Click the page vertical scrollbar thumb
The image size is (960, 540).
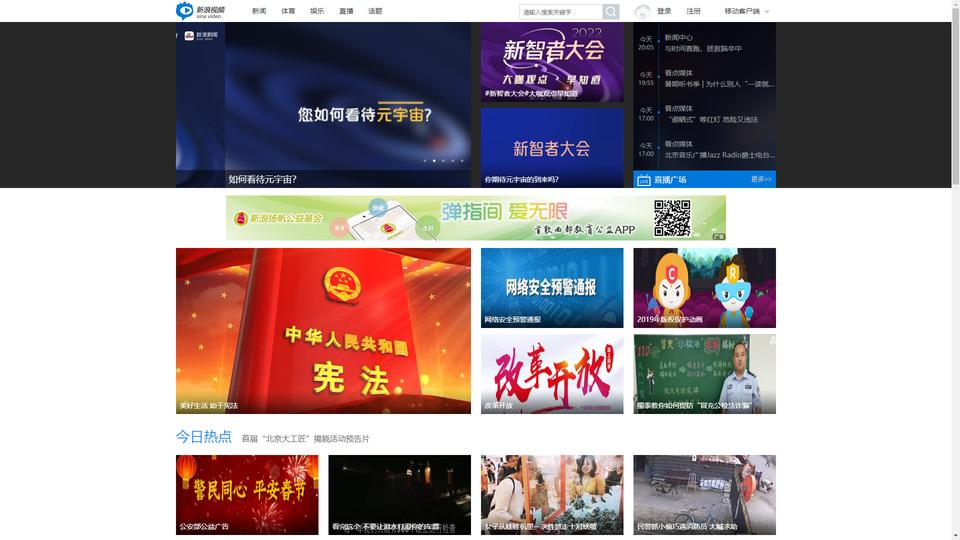pos(956,96)
